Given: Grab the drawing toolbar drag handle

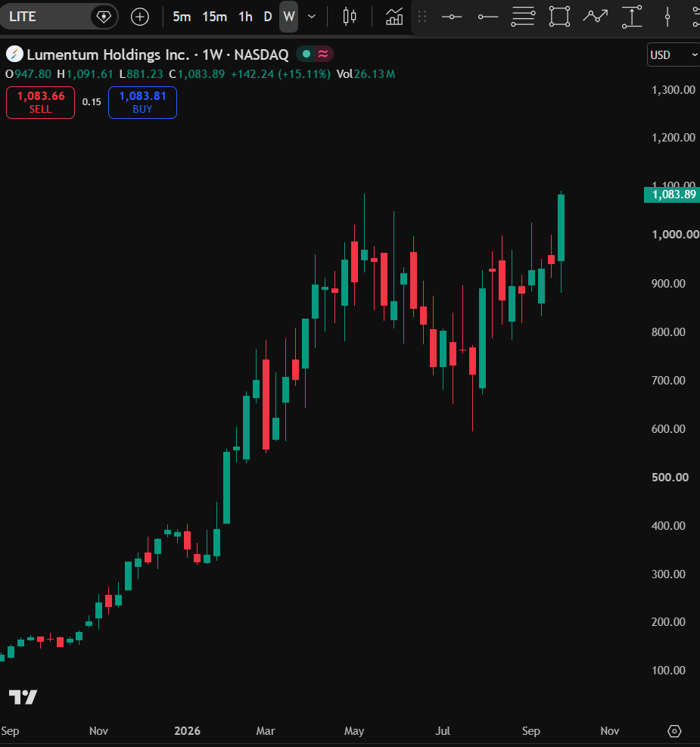Looking at the screenshot, I should (422, 17).
